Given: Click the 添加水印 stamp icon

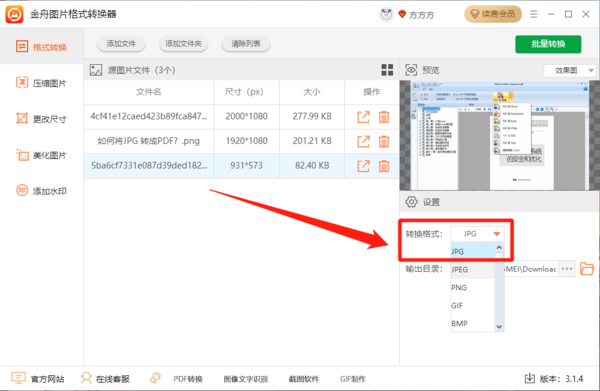Looking at the screenshot, I should pos(22,190).
